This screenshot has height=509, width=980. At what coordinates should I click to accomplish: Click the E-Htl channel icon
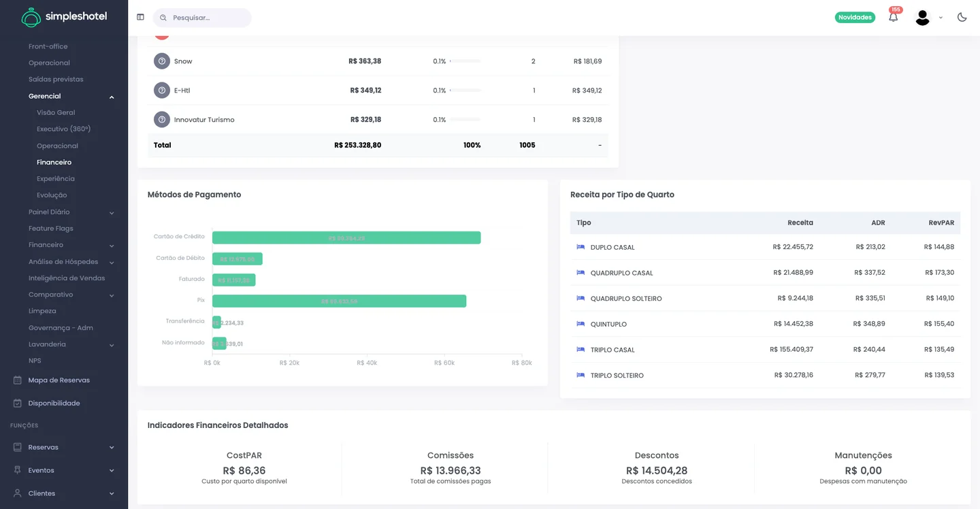162,91
